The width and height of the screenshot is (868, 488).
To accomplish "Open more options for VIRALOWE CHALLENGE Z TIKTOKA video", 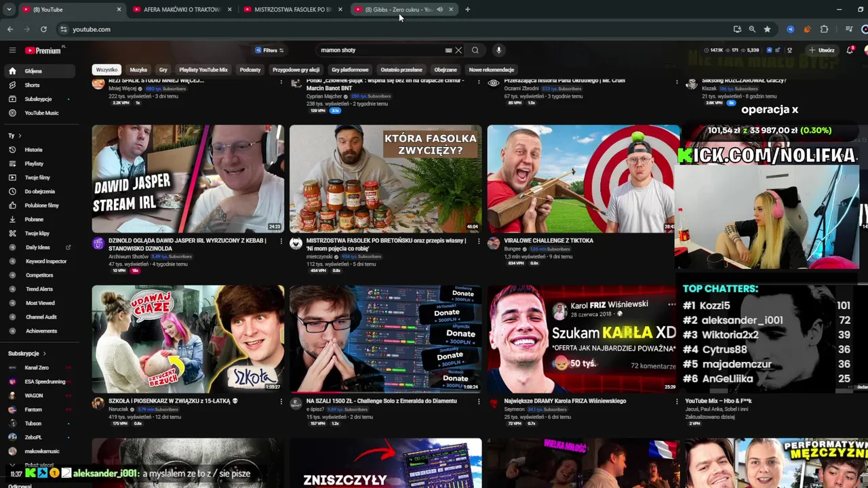I will click(676, 241).
